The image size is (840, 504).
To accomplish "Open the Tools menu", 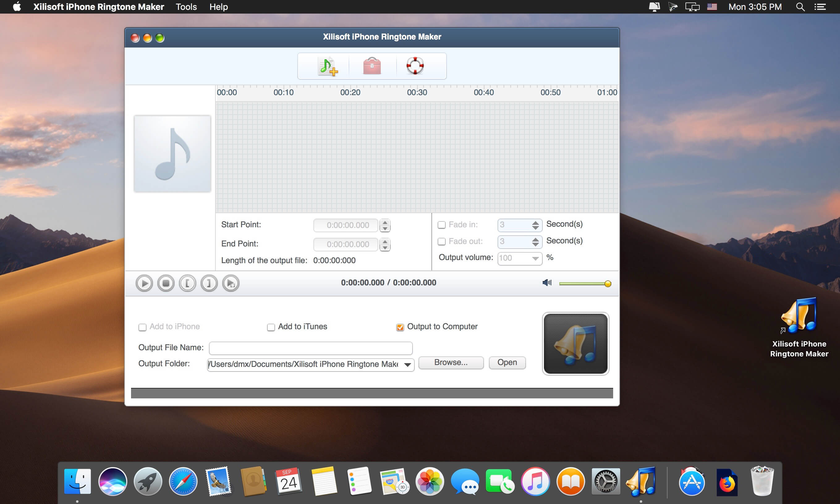I will [186, 7].
